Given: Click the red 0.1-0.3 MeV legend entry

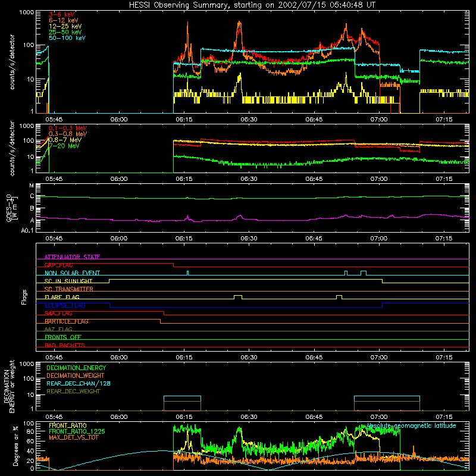Looking at the screenshot, I should (68, 128).
